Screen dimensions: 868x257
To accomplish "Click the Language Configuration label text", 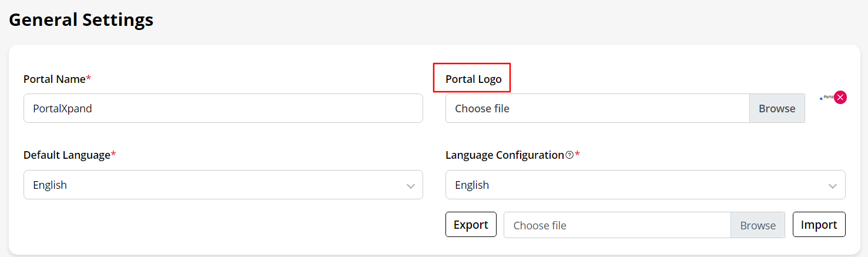I will [504, 155].
